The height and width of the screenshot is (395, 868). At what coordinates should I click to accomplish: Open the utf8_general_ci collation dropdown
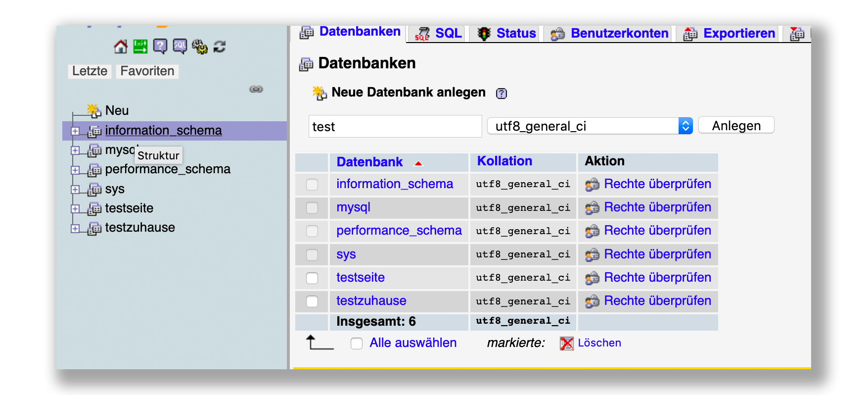click(x=590, y=126)
